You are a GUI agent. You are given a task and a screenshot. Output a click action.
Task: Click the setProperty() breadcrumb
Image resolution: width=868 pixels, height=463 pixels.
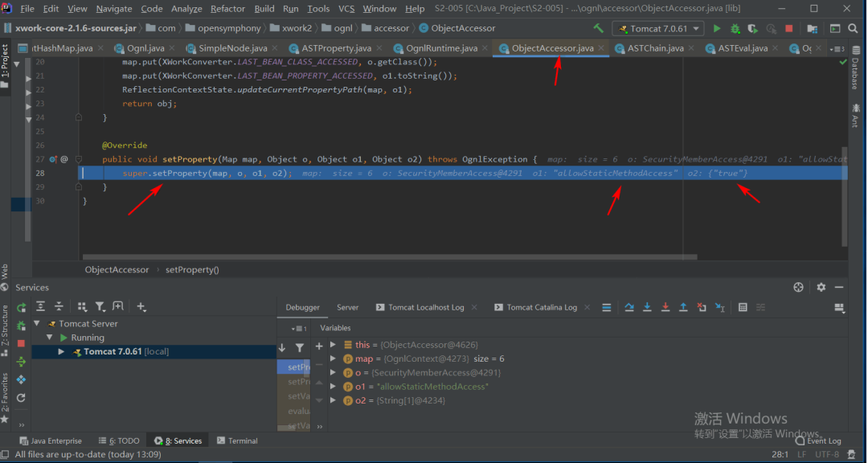pos(192,270)
